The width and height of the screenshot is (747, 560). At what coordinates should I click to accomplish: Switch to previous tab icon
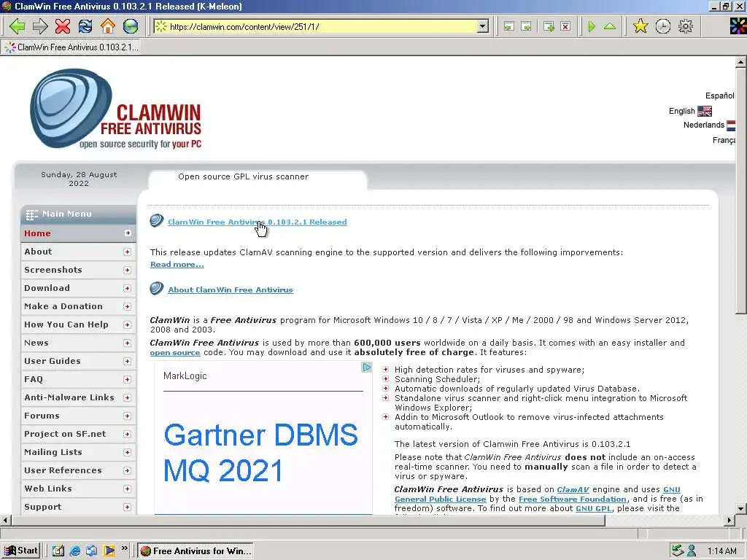click(x=508, y=27)
